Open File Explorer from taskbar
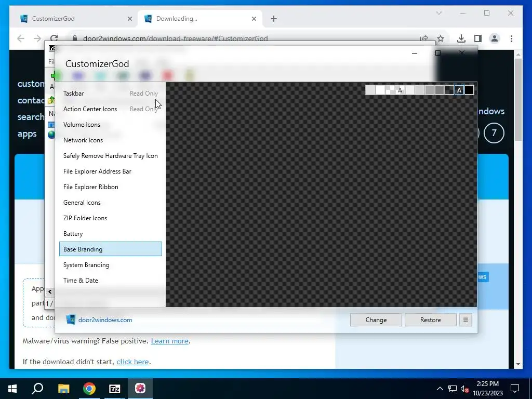The height and width of the screenshot is (399, 532). (x=63, y=389)
